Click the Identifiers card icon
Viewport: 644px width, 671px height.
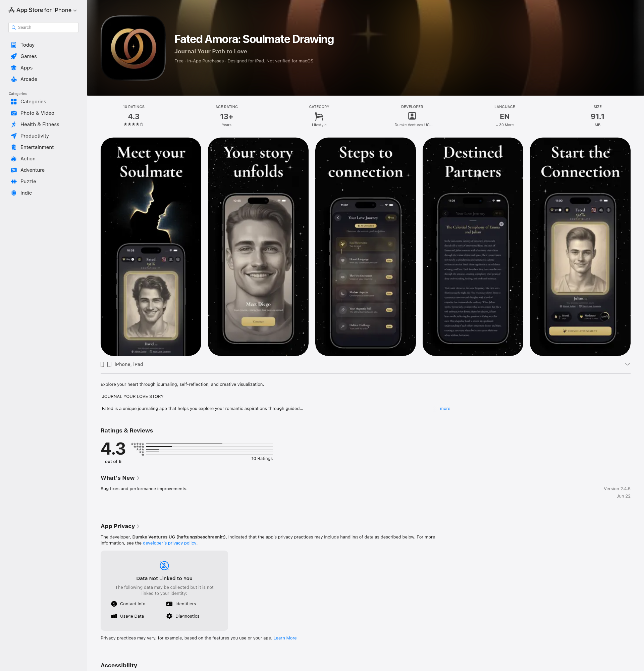pyautogui.click(x=169, y=604)
